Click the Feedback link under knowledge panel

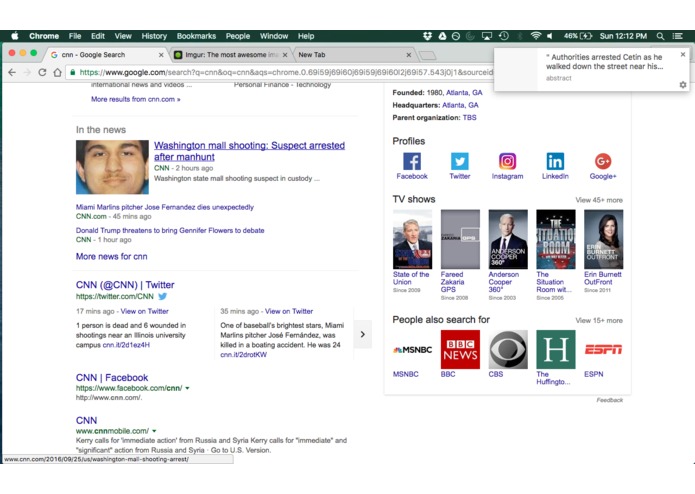click(x=609, y=400)
